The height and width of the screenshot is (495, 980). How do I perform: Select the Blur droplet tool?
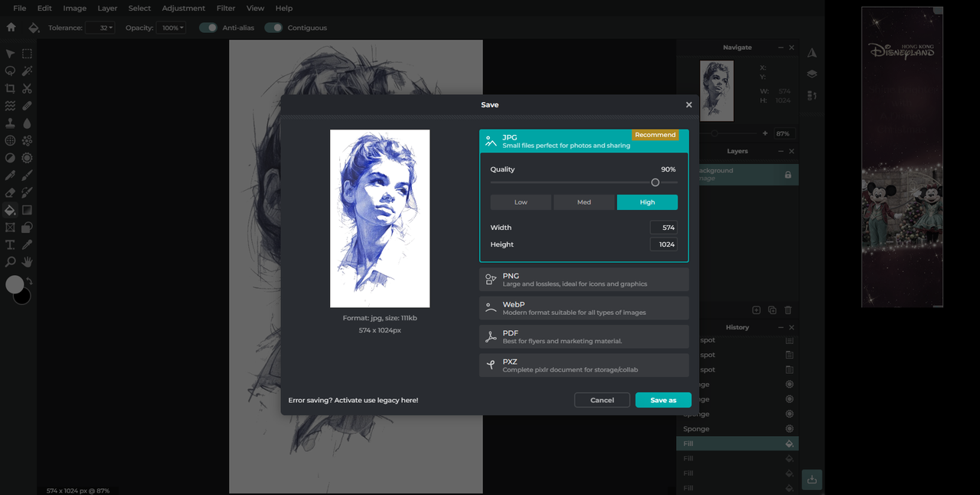click(27, 123)
